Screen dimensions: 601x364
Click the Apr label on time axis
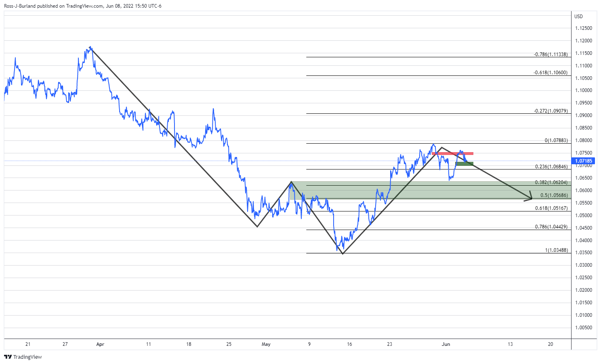tap(100, 344)
